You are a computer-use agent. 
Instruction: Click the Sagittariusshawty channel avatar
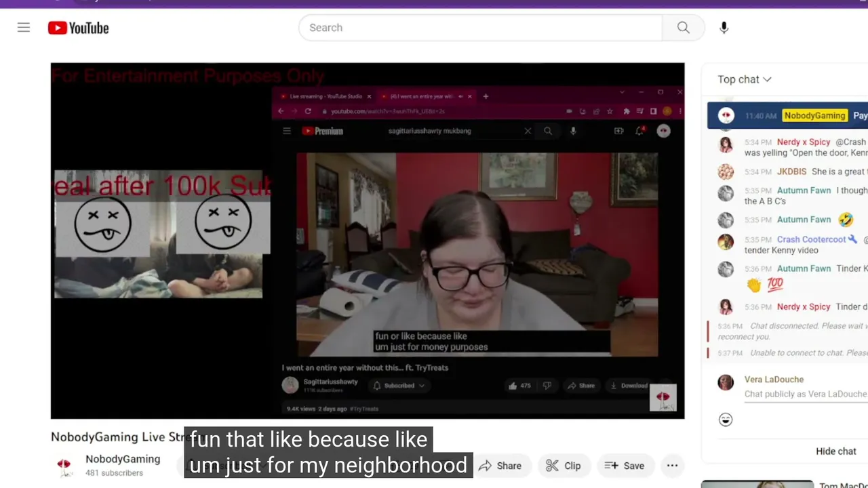290,386
